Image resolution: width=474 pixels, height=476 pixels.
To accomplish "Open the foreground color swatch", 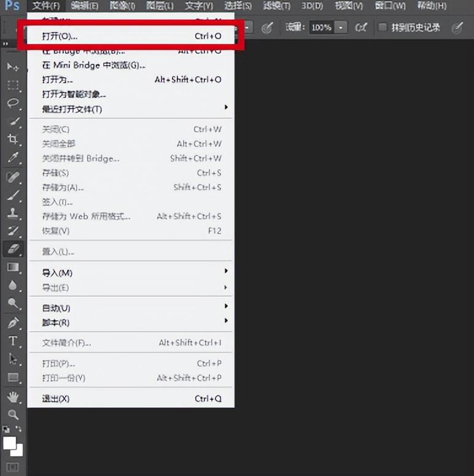I will pos(9,443).
